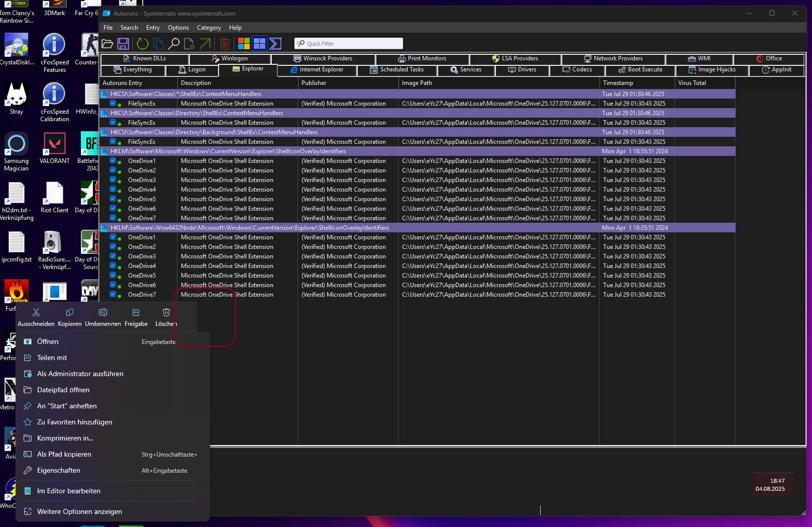Sort by the Timestamp column header
Image resolution: width=812 pixels, height=527 pixels.
(637, 83)
